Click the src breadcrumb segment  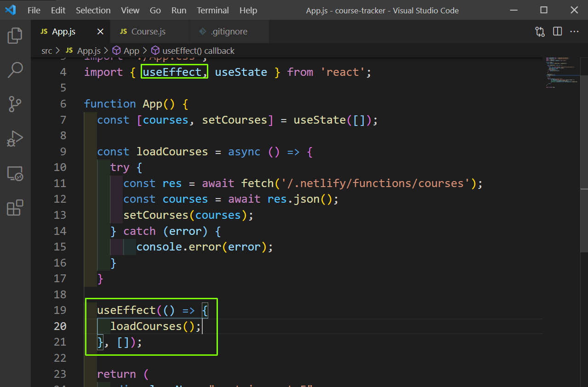(x=47, y=51)
